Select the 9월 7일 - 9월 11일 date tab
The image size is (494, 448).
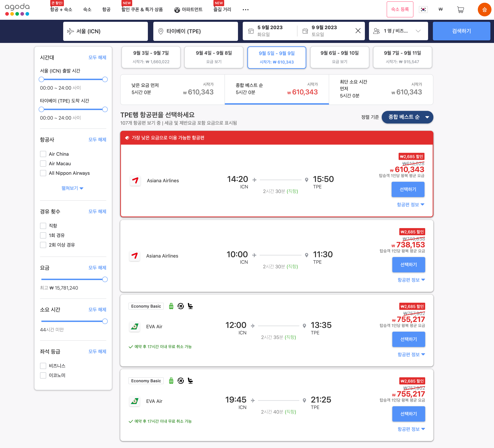[402, 57]
